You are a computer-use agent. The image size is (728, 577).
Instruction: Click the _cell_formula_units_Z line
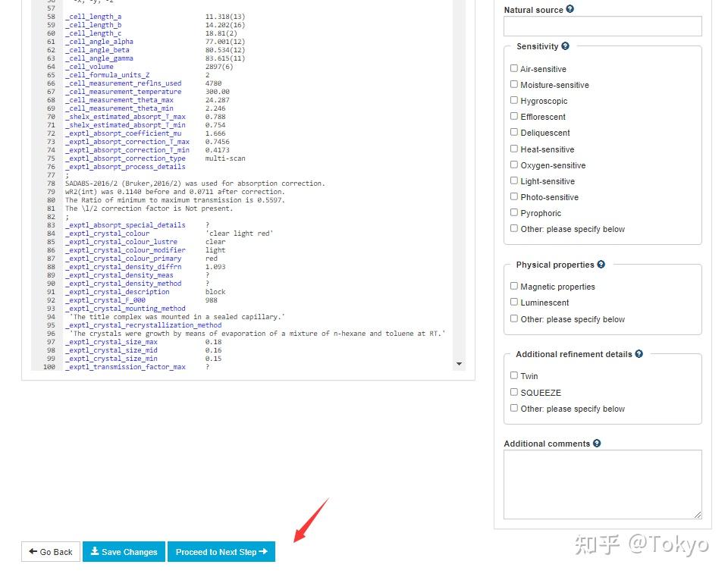point(137,75)
